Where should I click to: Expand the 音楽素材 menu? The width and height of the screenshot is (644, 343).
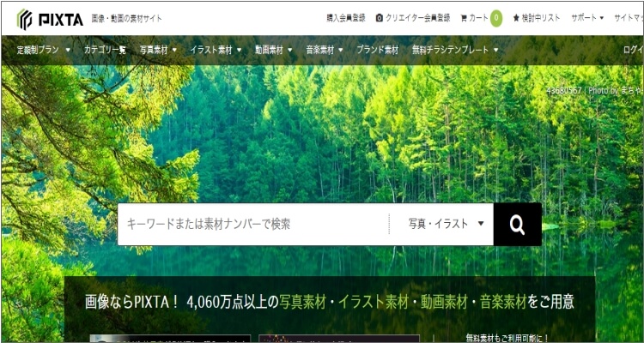click(325, 50)
